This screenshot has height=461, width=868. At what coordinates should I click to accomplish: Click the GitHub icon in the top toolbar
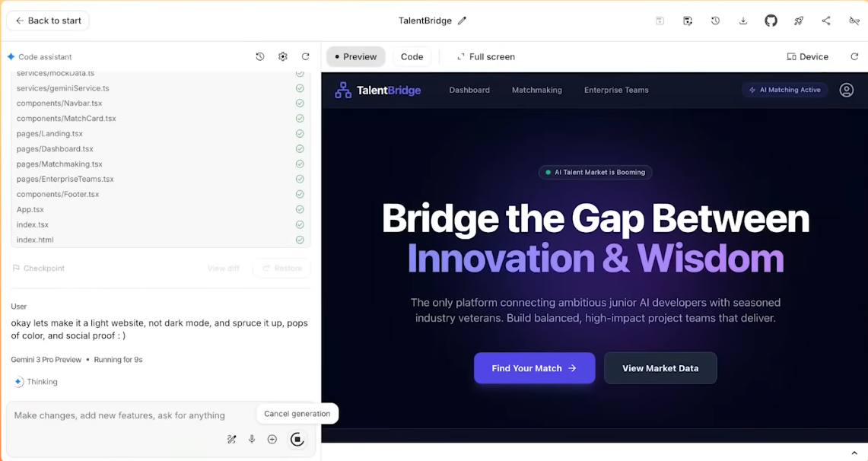pyautogui.click(x=771, y=21)
